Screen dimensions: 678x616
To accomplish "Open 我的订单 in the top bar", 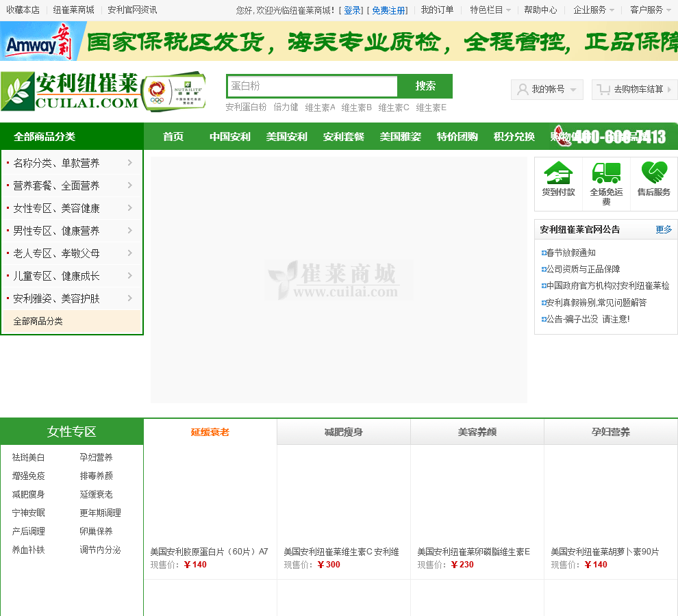I will point(437,10).
